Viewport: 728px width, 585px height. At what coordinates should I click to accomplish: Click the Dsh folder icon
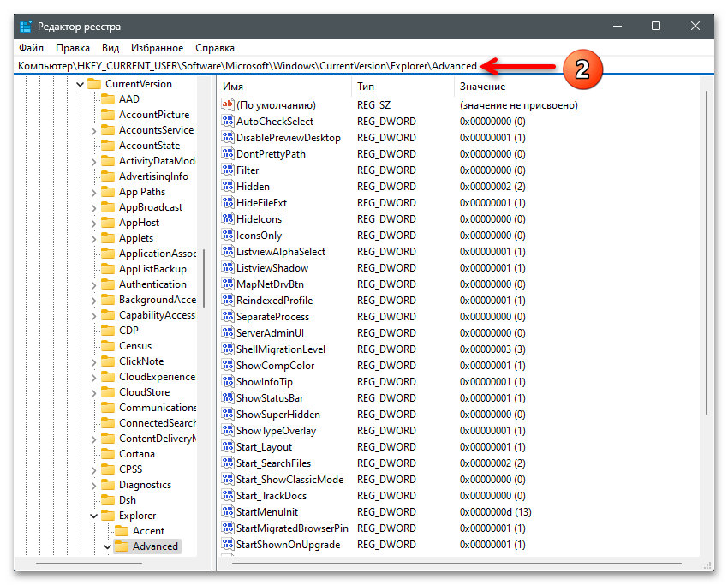[108, 500]
